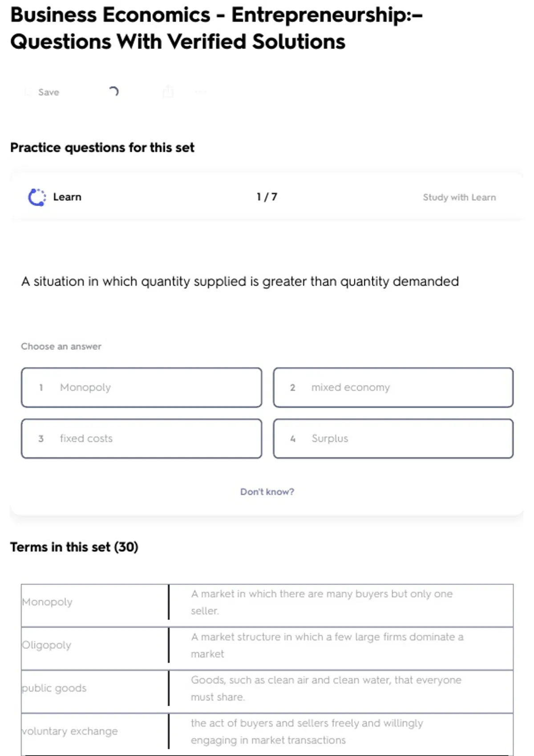This screenshot has width=534, height=756.
Task: Click the public goods term
Action: 54,688
